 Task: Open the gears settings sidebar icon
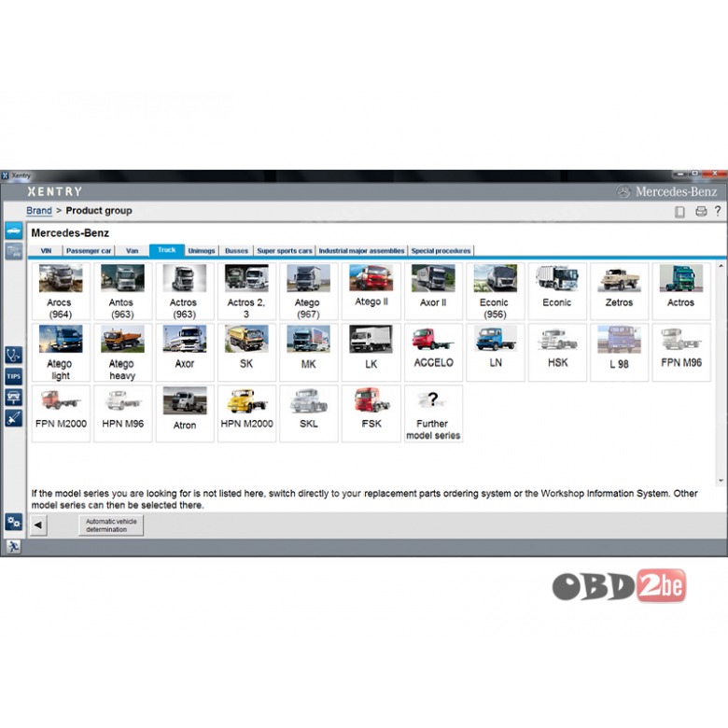coord(14,523)
